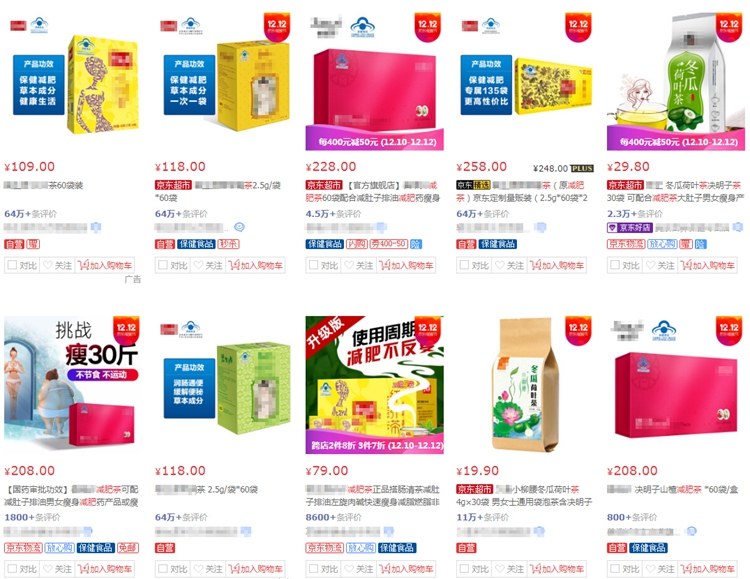Follow the ¥19.90 冬瓜荷叶茶 product with heart
This screenshot has height=579, width=750.
click(509, 568)
